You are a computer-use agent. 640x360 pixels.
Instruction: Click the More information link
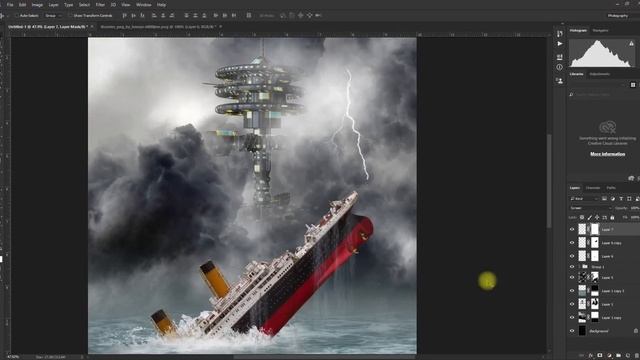point(607,154)
